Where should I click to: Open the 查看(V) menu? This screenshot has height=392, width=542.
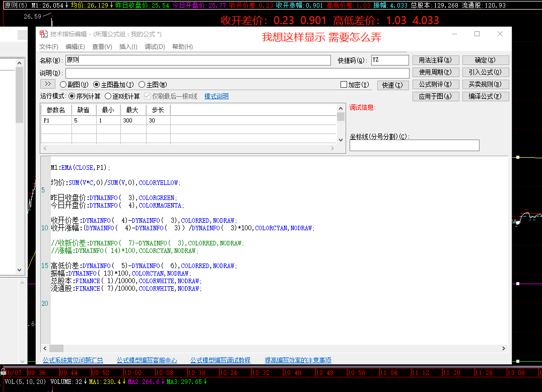(x=102, y=47)
